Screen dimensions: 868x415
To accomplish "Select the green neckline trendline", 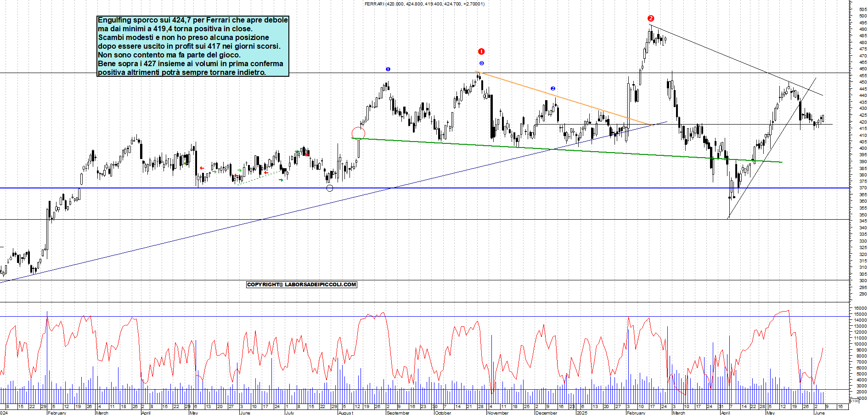I will click(567, 150).
